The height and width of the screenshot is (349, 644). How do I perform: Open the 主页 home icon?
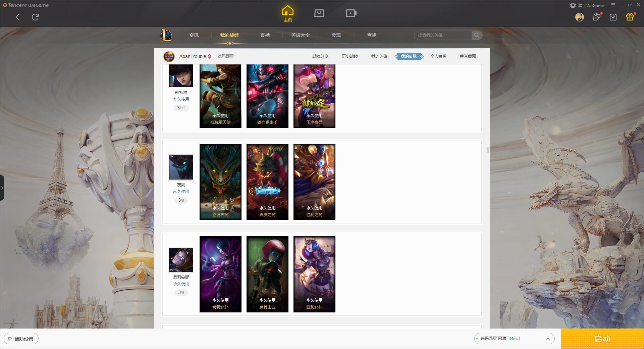coord(288,14)
